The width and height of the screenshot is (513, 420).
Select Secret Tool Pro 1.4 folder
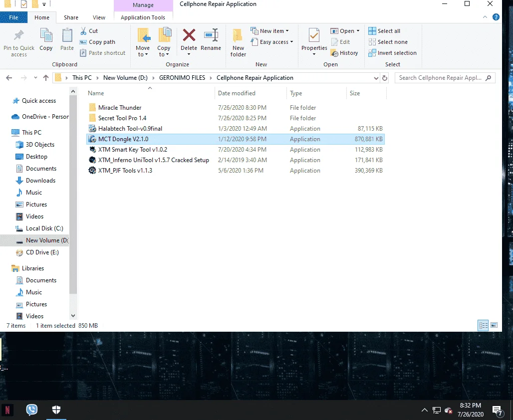point(122,118)
